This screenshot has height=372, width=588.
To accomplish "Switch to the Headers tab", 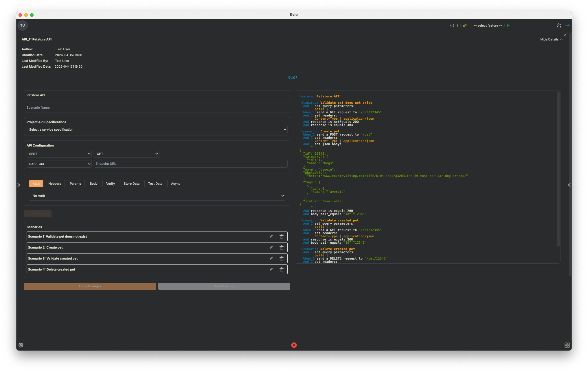I will (x=55, y=184).
